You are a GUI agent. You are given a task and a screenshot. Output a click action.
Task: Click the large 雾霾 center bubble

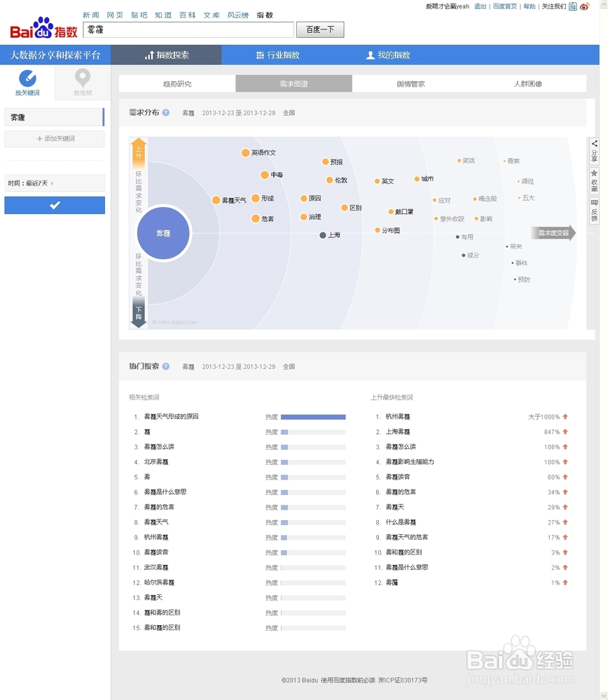point(163,233)
